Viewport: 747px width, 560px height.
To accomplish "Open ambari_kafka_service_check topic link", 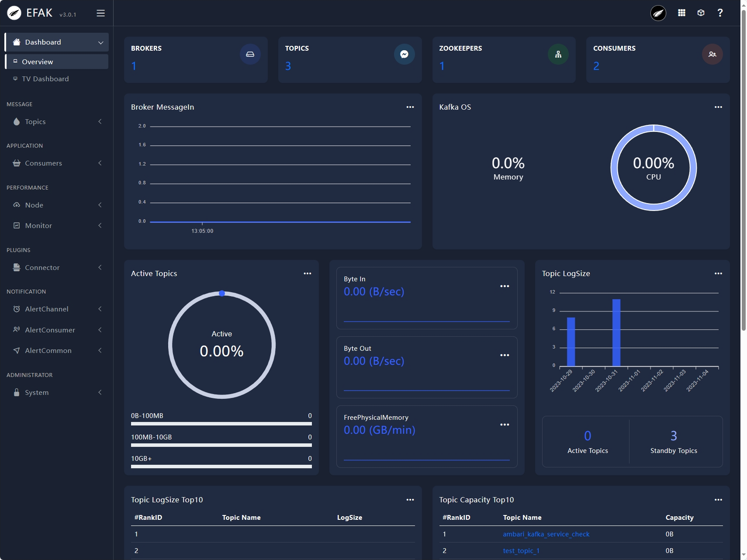I will pos(546,534).
